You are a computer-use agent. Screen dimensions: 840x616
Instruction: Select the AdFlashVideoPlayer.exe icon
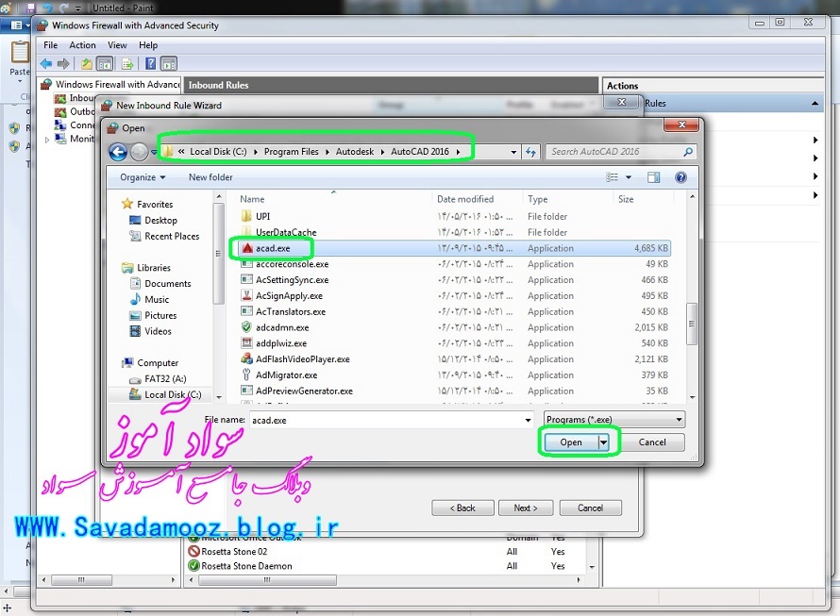coord(246,358)
